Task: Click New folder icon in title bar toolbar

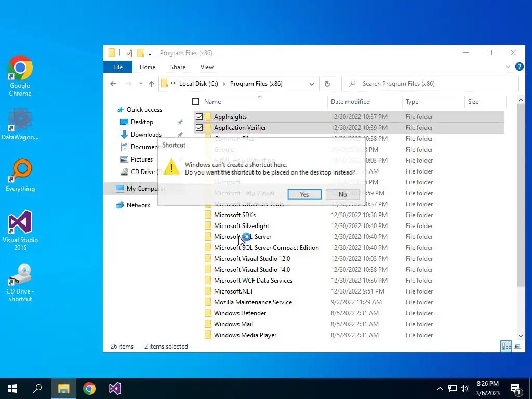Action: 140,53
